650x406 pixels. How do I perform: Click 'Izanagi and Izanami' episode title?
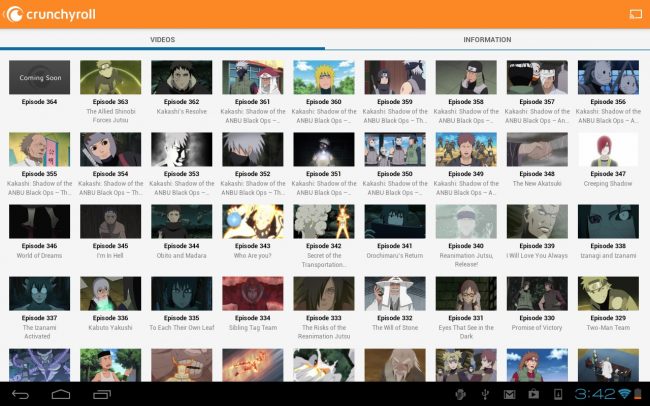[x=608, y=255]
